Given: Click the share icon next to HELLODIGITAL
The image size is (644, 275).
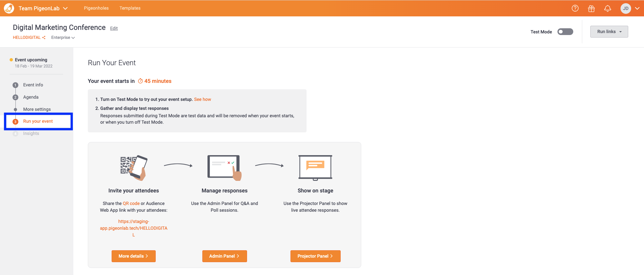Looking at the screenshot, I should [x=44, y=38].
